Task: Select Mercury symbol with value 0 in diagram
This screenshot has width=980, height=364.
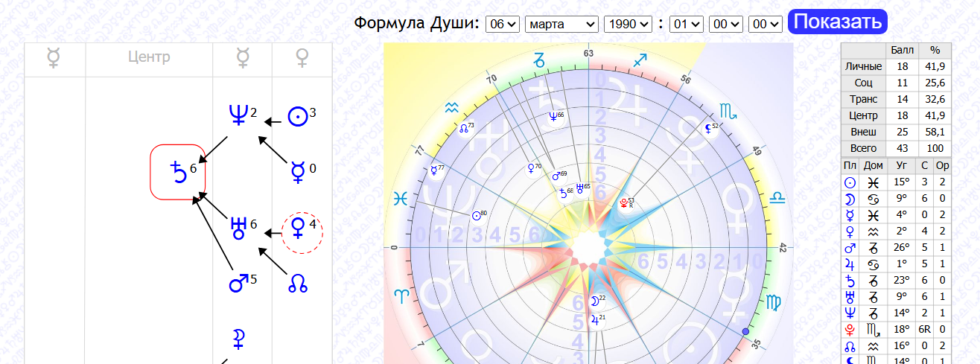Action: 297,173
